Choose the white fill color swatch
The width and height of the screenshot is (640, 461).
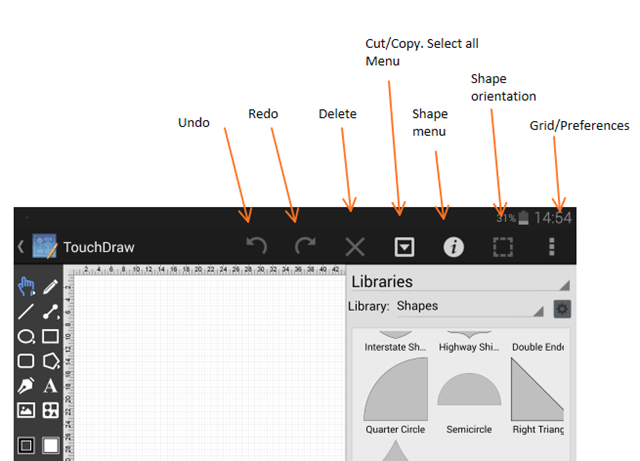click(x=51, y=445)
